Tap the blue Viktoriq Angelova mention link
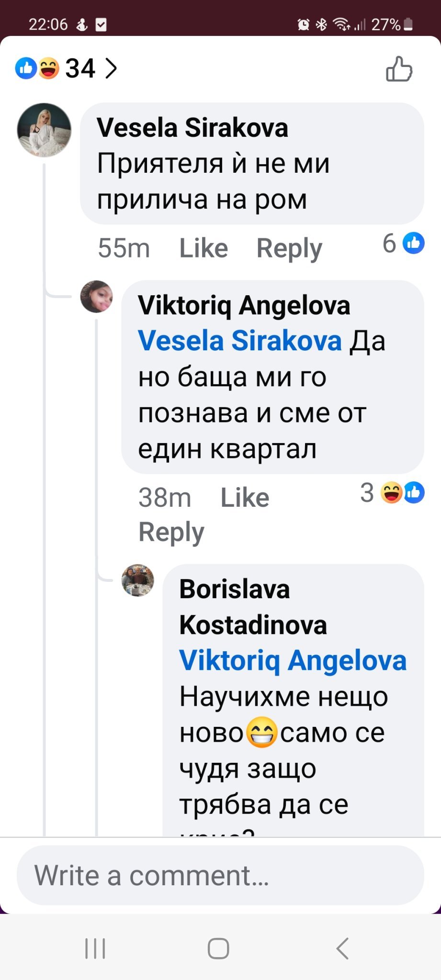Screen dimensions: 441x980 (293, 660)
